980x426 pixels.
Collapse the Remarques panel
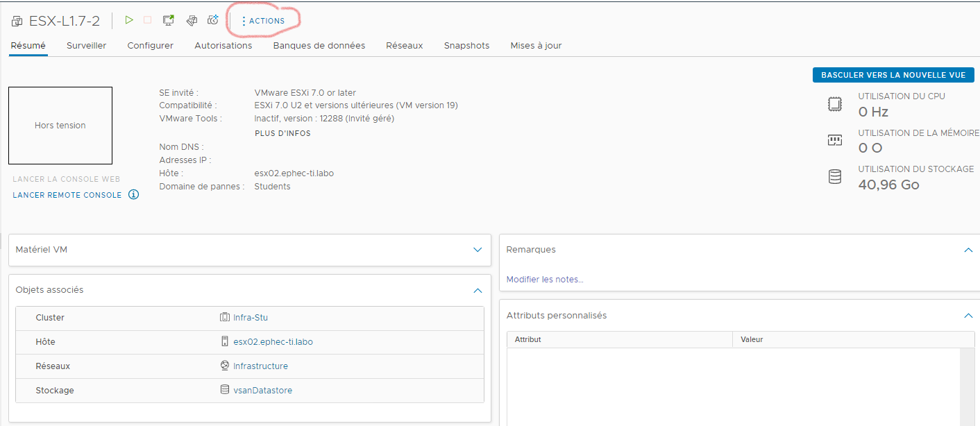point(968,249)
